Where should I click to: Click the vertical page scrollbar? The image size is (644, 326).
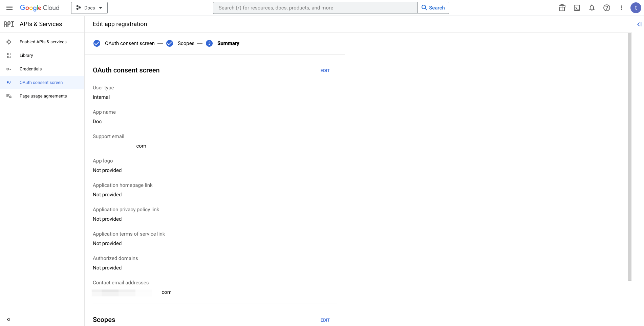(x=630, y=157)
